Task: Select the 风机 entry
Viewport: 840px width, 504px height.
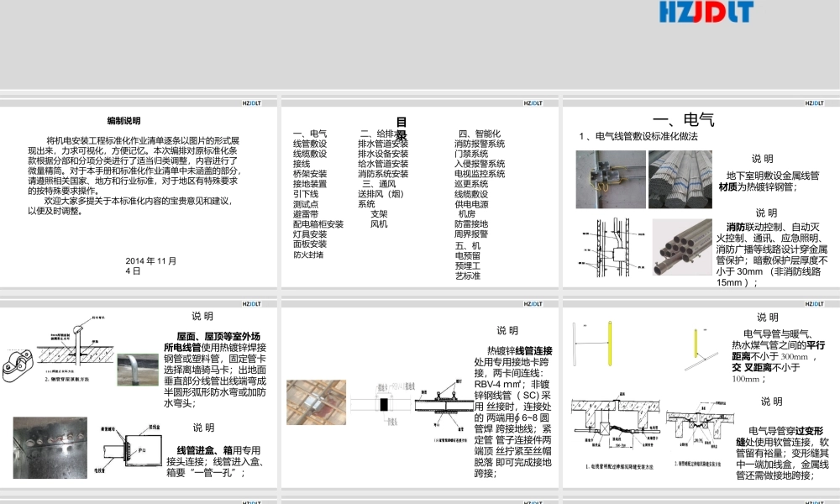Action: coord(379,224)
